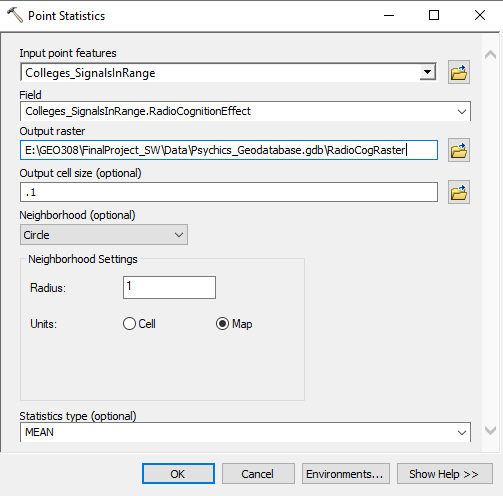The height and width of the screenshot is (496, 503).
Task: Click into the Radius input field
Action: click(x=169, y=287)
